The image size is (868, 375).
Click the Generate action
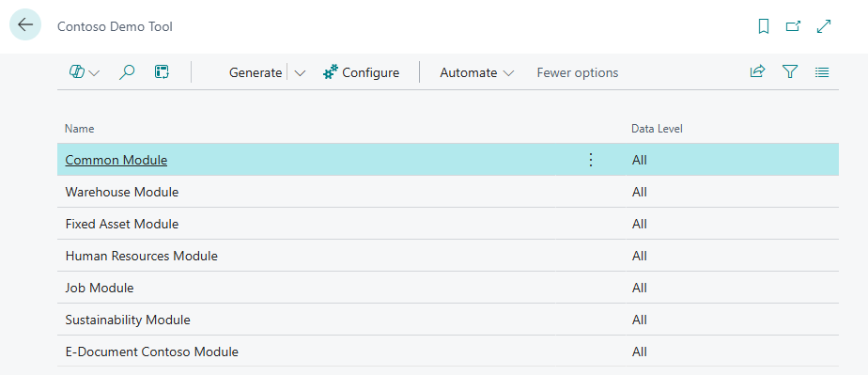pos(256,72)
